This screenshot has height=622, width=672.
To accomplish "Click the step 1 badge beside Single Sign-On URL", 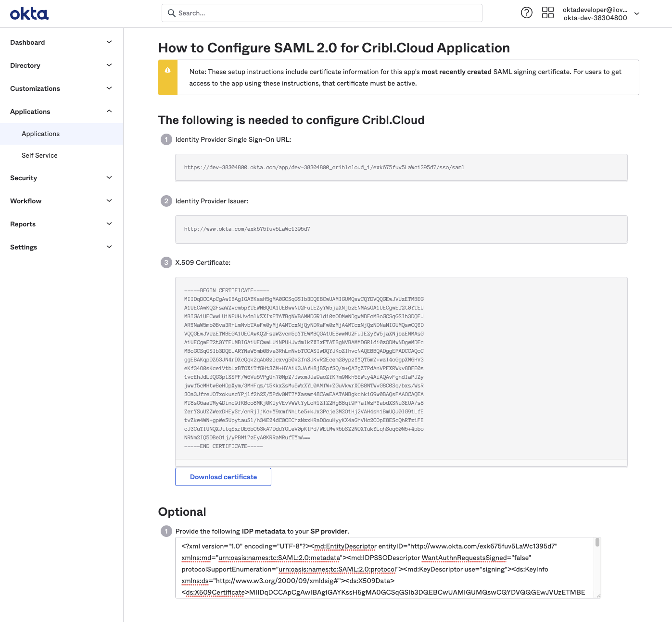I will [x=166, y=139].
